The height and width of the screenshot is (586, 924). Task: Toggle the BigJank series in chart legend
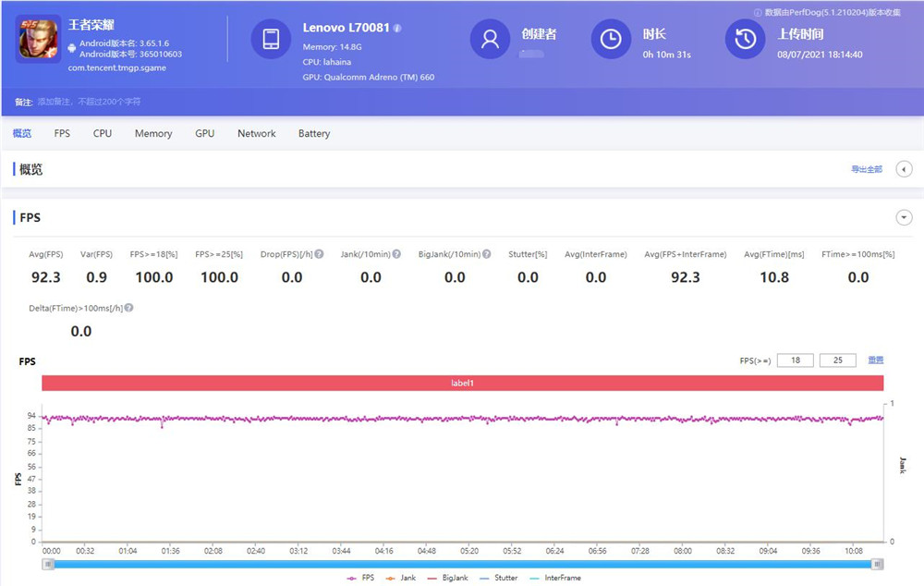[447, 578]
